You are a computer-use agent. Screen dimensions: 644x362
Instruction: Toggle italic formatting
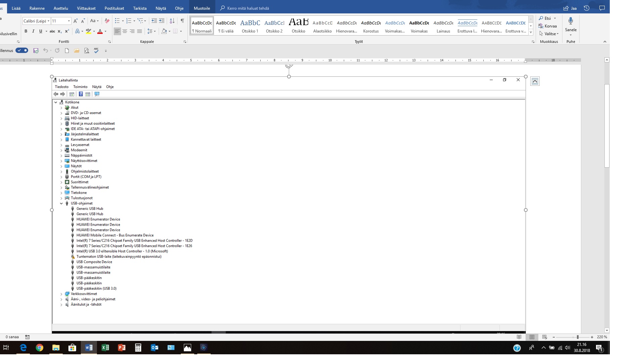coord(33,31)
